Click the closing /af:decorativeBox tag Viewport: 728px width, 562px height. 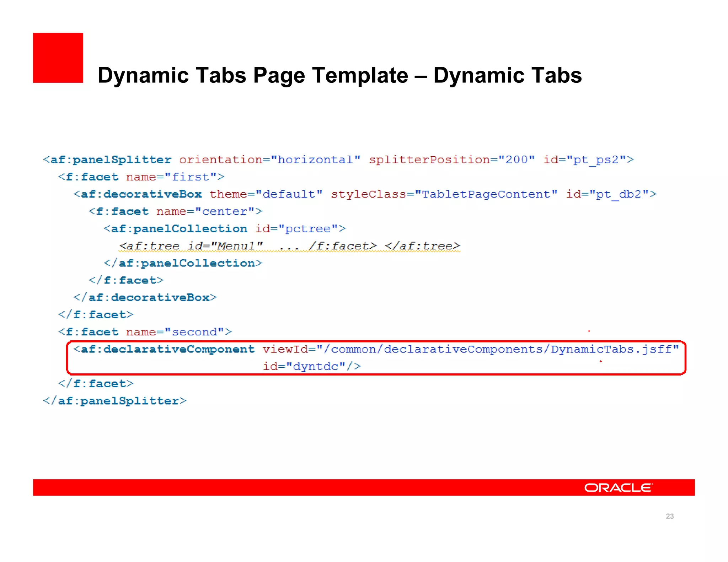pos(145,297)
